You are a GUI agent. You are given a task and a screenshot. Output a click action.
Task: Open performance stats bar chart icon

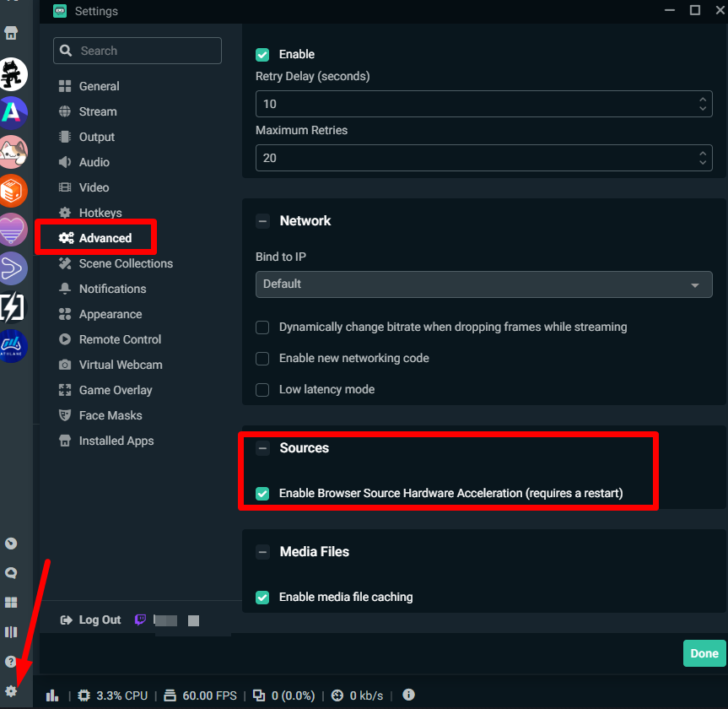52,695
